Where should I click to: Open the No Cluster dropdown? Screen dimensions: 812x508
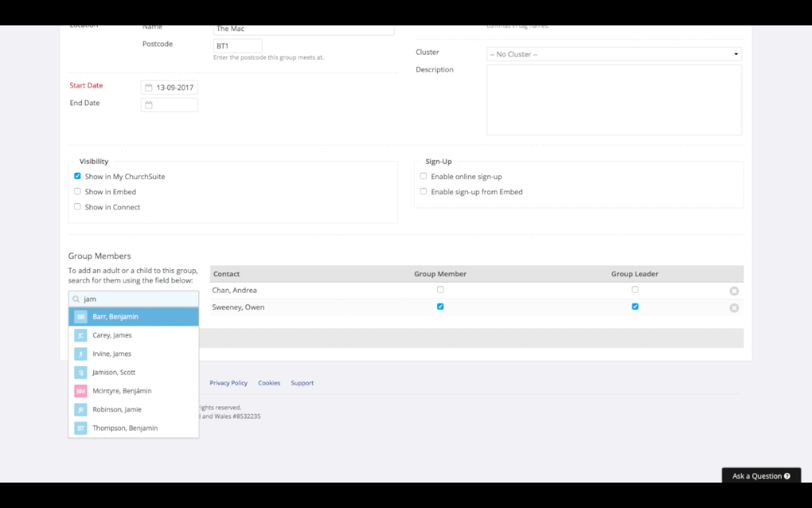point(614,54)
